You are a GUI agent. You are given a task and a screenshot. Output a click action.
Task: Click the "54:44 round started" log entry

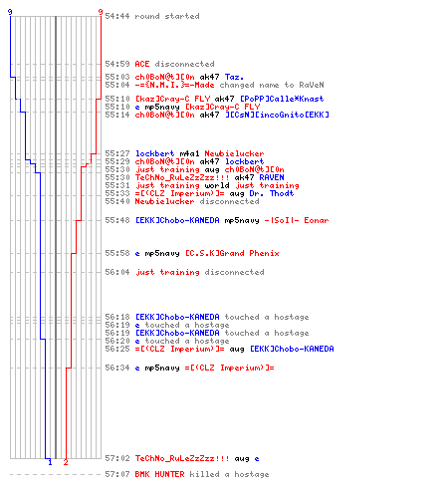(x=152, y=16)
